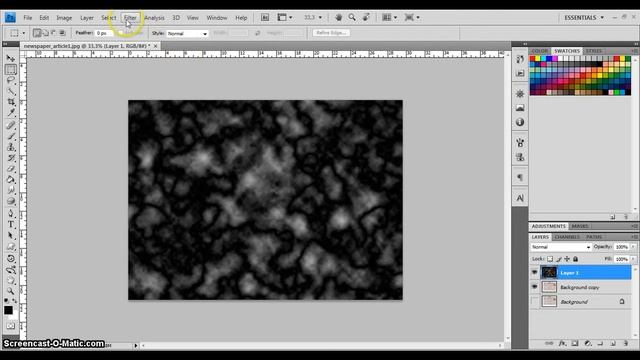Click Delete layer trash icon
Screen dimensions: 640x360
(626, 343)
